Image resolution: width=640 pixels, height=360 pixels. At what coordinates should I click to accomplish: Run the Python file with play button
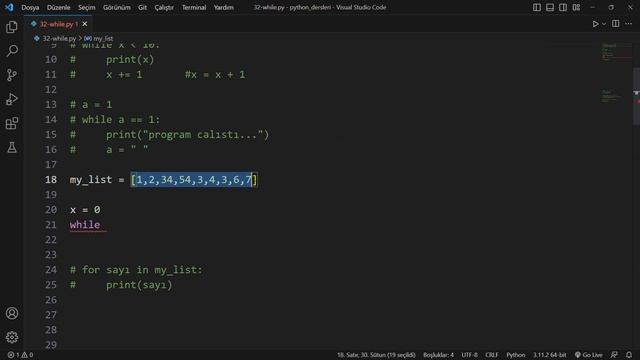tap(595, 24)
